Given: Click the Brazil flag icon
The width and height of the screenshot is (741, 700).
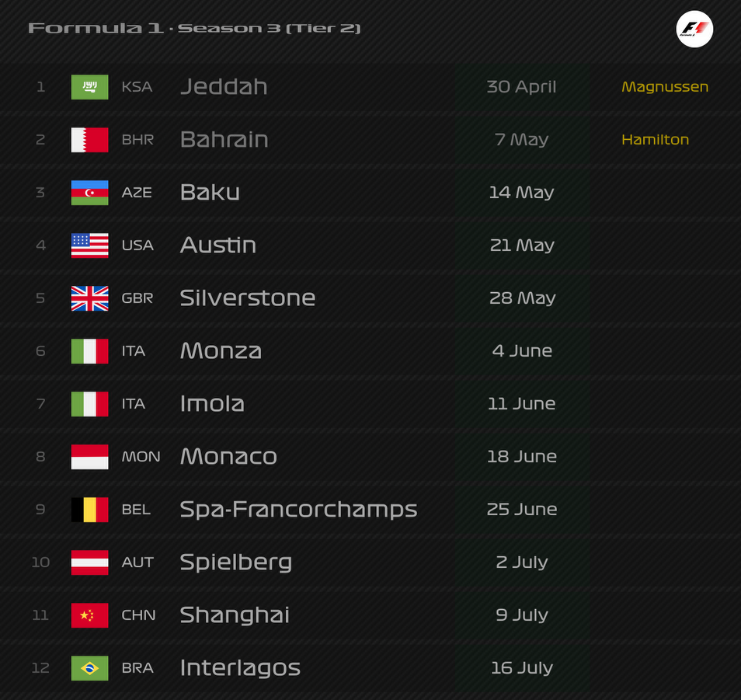Looking at the screenshot, I should (90, 668).
